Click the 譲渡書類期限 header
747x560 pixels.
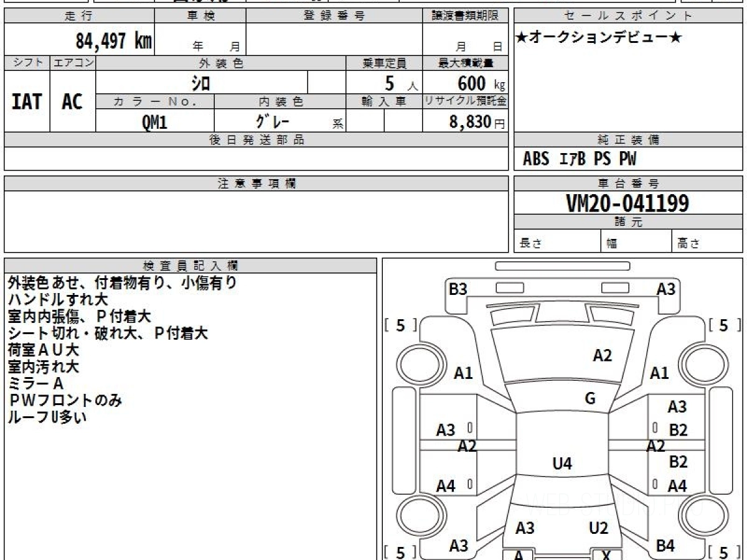tap(465, 16)
